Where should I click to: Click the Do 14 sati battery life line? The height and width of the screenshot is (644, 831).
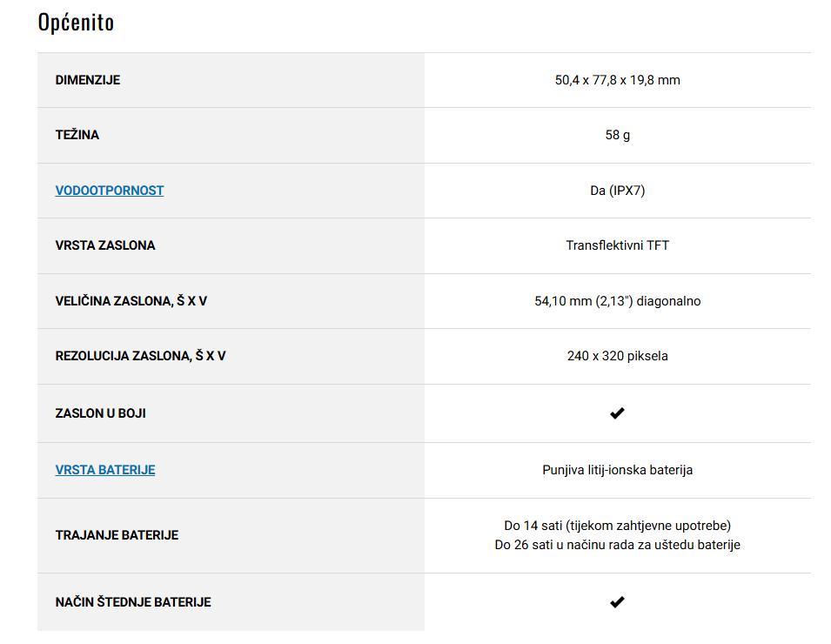tap(618, 526)
